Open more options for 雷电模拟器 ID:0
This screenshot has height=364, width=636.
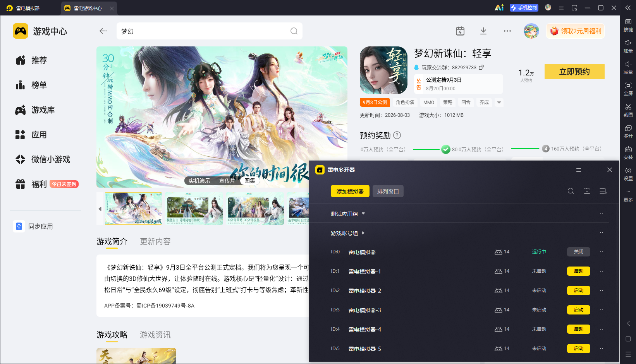click(601, 252)
